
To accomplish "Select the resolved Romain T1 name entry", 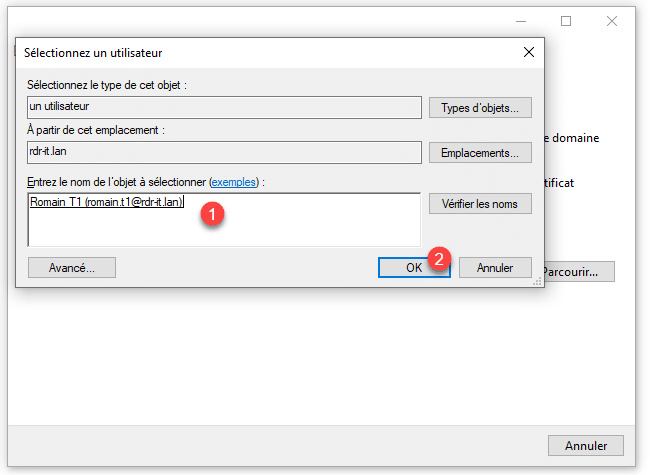I will tap(107, 202).
